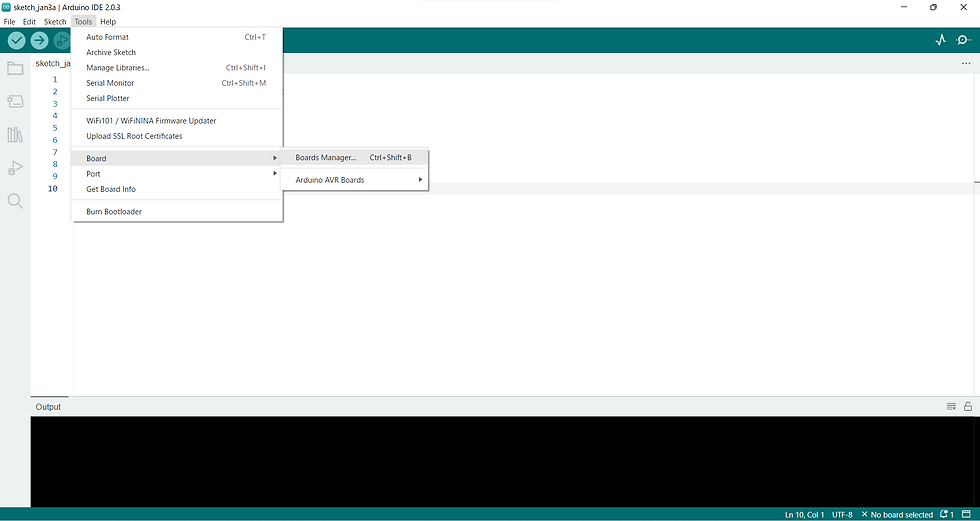Select the sketch_jan3a editor tab
Image resolution: width=980 pixels, height=521 pixels.
pyautogui.click(x=52, y=63)
